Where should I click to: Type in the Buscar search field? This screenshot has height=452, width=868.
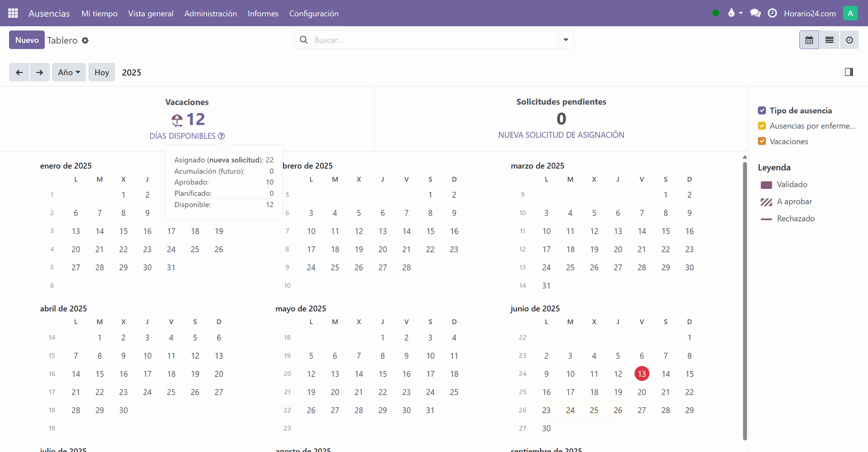(434, 40)
